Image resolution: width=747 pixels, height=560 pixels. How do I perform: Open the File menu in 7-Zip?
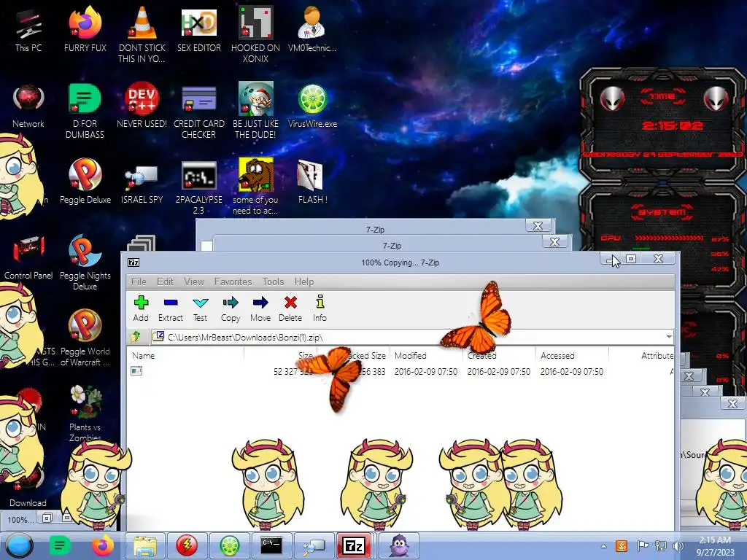(139, 281)
